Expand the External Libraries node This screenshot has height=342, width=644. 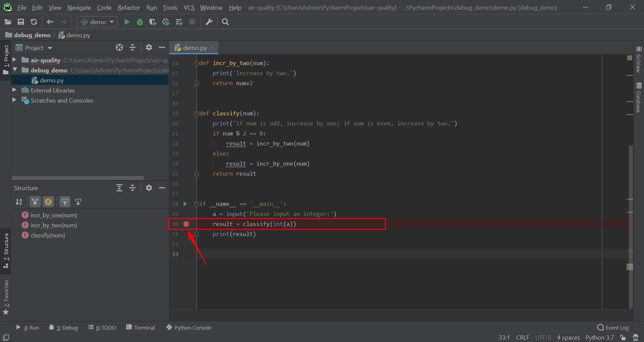click(x=14, y=90)
